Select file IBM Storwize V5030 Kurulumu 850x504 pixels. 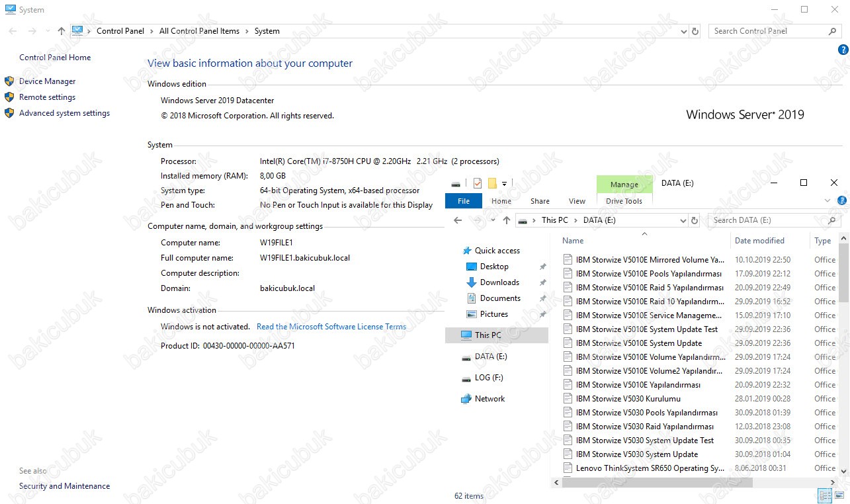628,399
